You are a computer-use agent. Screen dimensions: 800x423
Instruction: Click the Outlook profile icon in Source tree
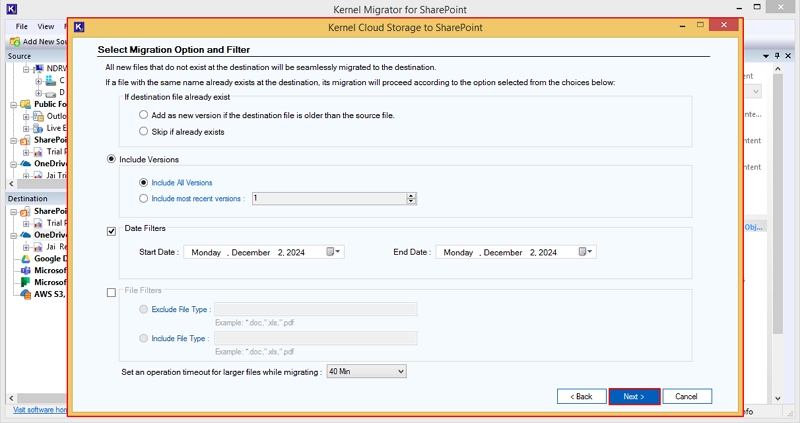point(38,116)
